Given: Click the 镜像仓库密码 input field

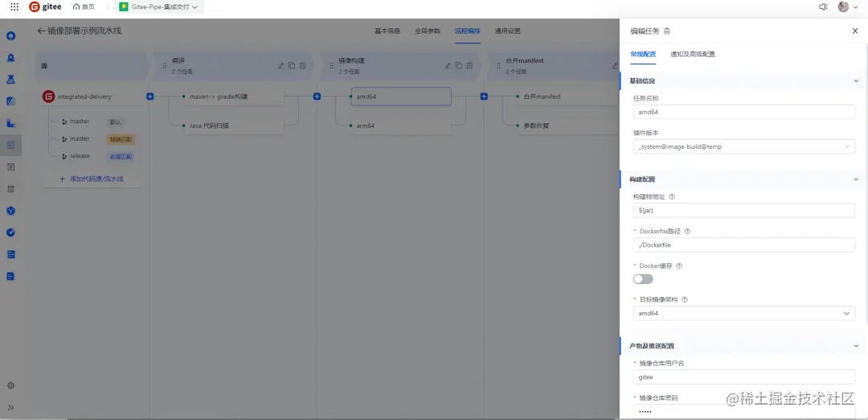Looking at the screenshot, I should pos(744,412).
